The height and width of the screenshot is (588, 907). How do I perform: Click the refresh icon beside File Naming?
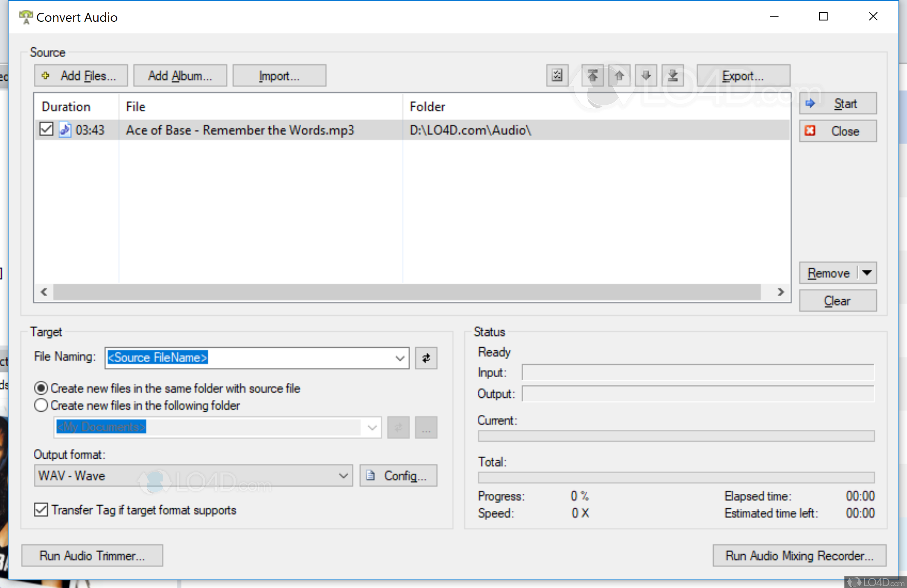[x=426, y=358]
